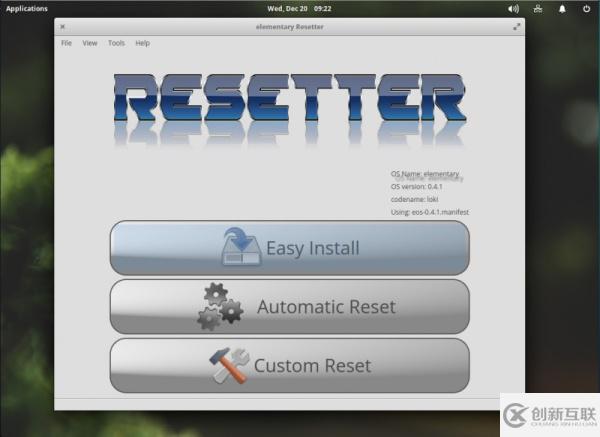Click the 'elementary Resetter' window title
This screenshot has height=437, width=600.
pos(290,27)
